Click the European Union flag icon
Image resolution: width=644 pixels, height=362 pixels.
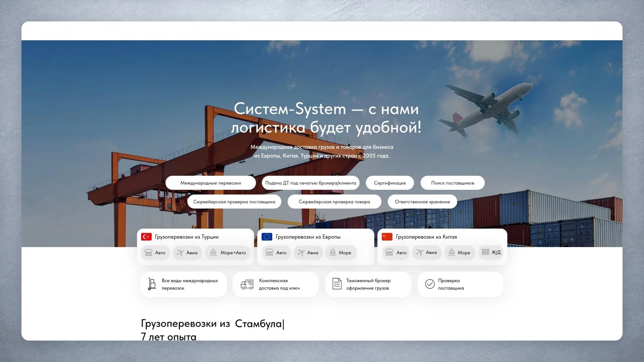[x=267, y=237]
